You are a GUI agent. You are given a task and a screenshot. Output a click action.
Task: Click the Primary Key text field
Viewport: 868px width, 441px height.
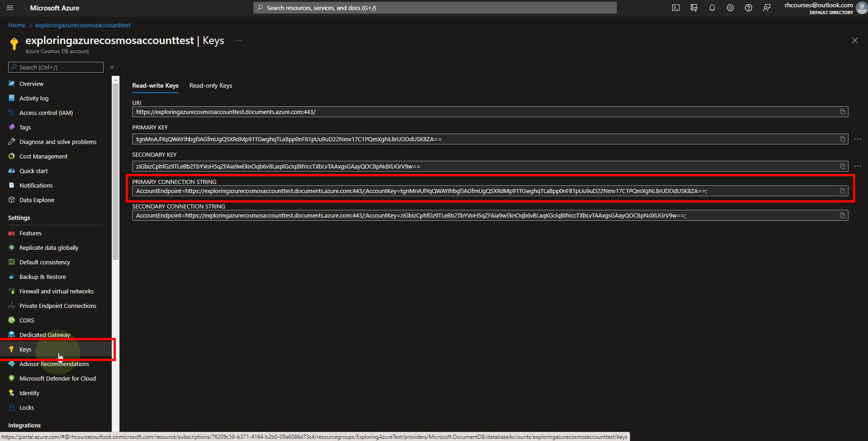coord(490,139)
